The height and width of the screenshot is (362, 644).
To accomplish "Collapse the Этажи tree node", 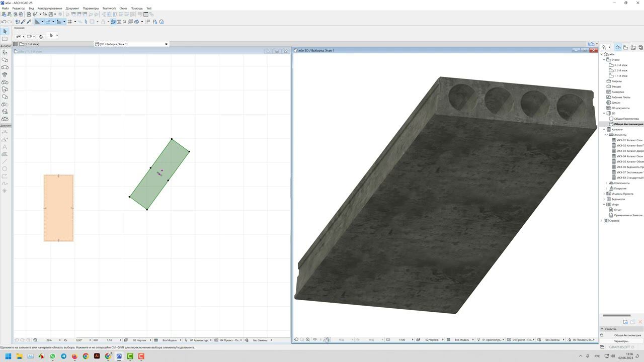I will pos(604,60).
